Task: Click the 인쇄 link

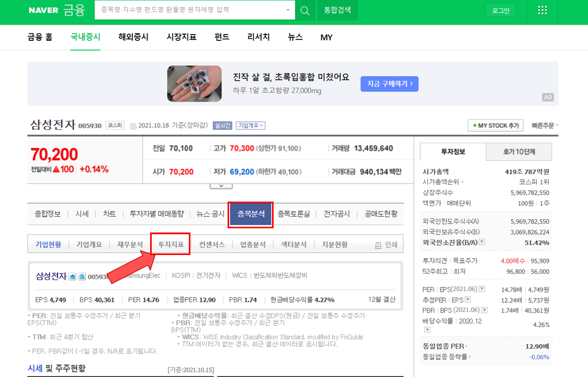Action: [x=391, y=245]
